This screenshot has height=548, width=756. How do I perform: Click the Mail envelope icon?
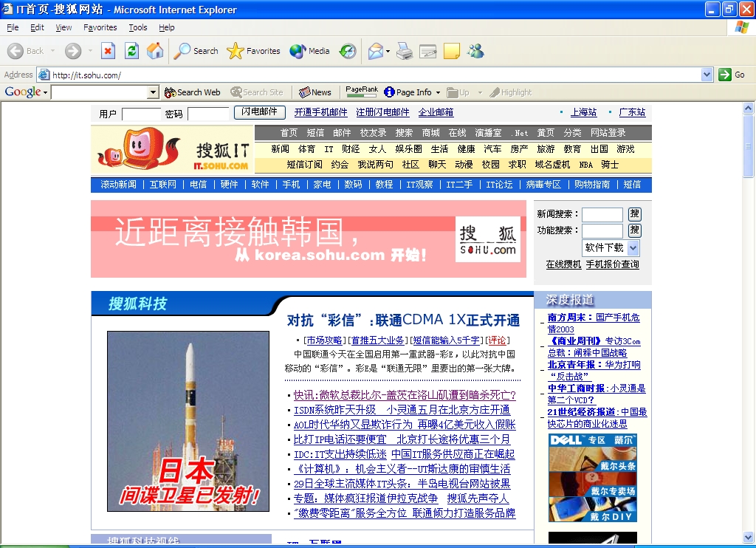tap(376, 51)
